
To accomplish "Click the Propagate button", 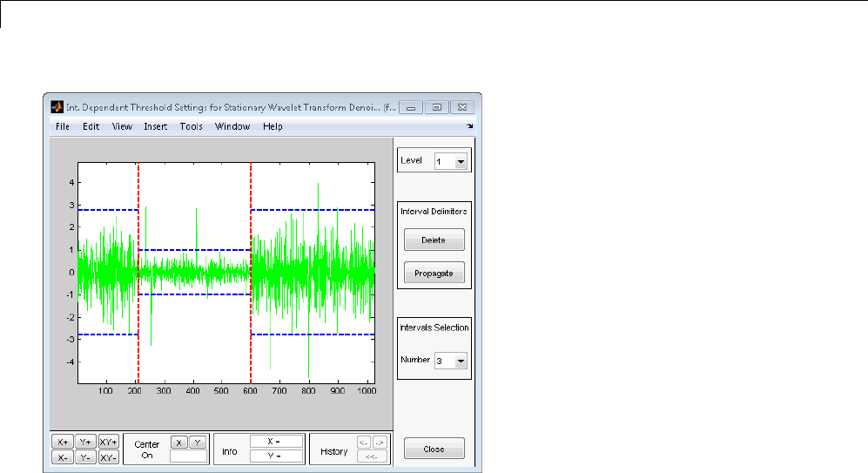I will click(434, 273).
